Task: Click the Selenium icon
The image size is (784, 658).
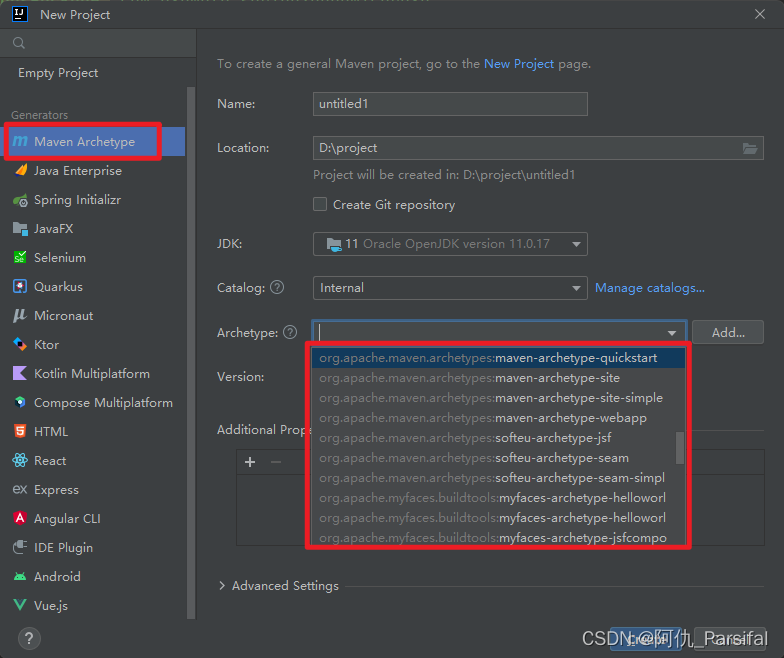Action: point(20,258)
